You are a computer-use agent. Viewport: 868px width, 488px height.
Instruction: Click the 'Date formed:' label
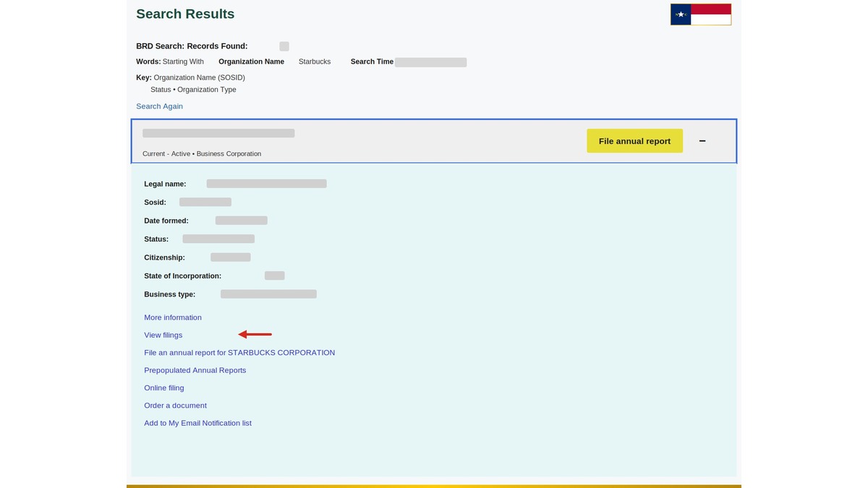[x=166, y=221]
